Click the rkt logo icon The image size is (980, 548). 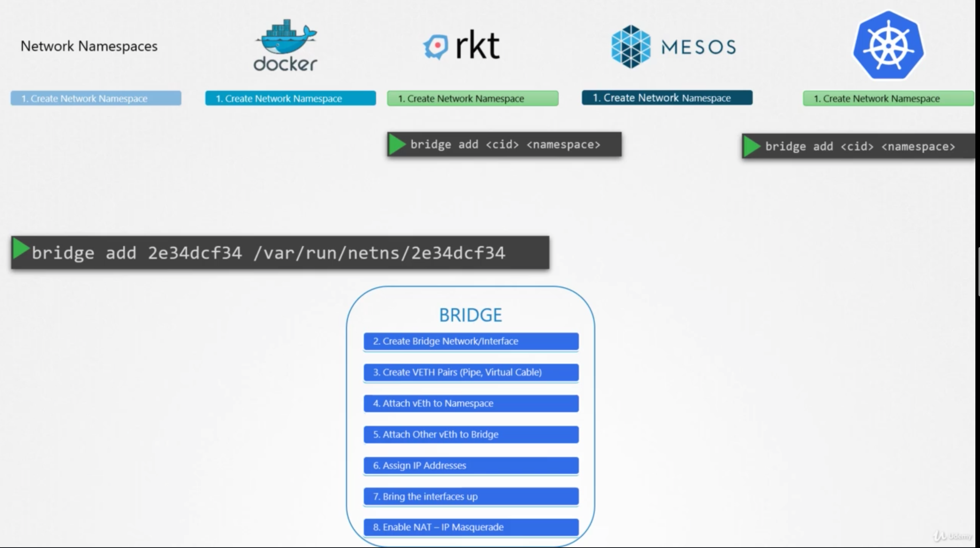[436, 47]
